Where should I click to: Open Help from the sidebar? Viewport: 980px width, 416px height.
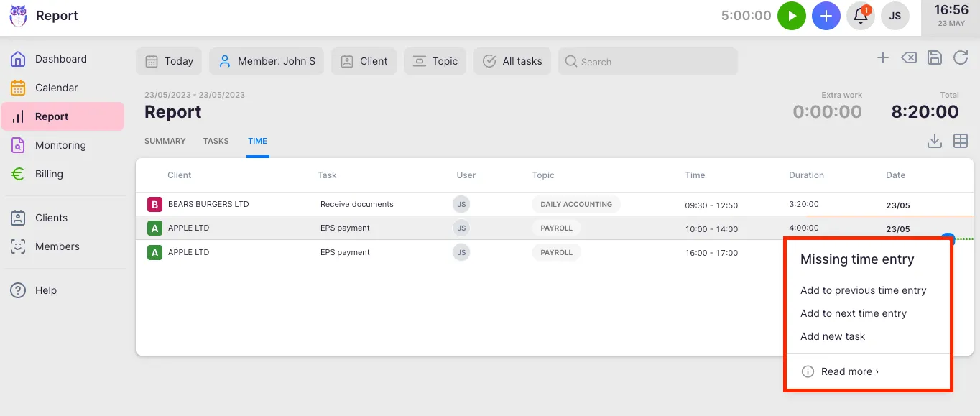point(45,290)
